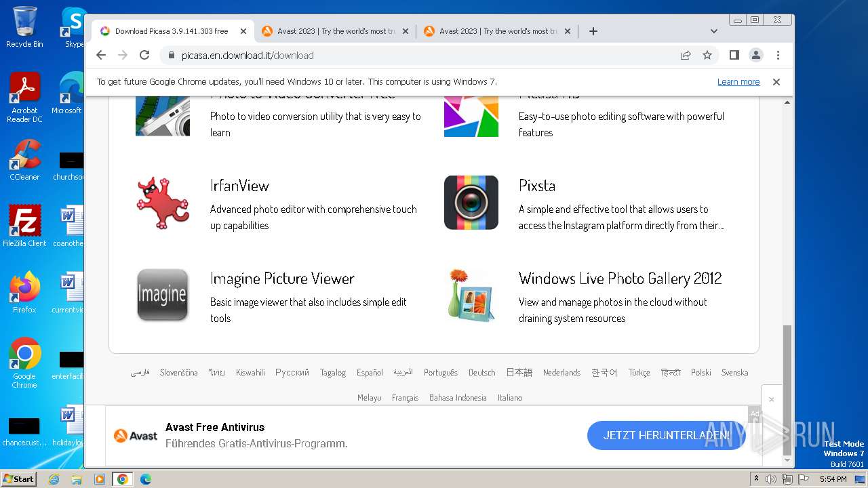
Task: Open the Chrome profile avatar
Action: 755,55
